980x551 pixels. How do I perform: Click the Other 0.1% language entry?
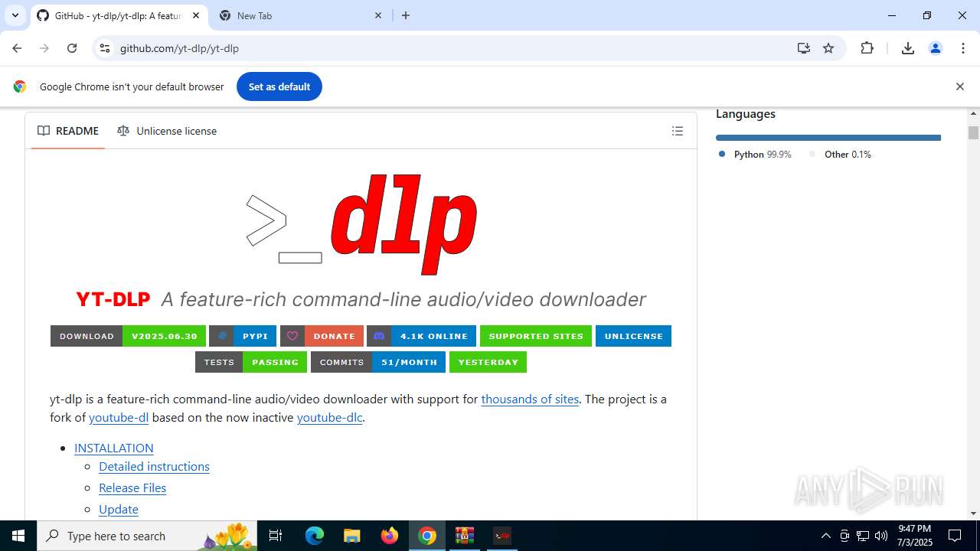841,154
